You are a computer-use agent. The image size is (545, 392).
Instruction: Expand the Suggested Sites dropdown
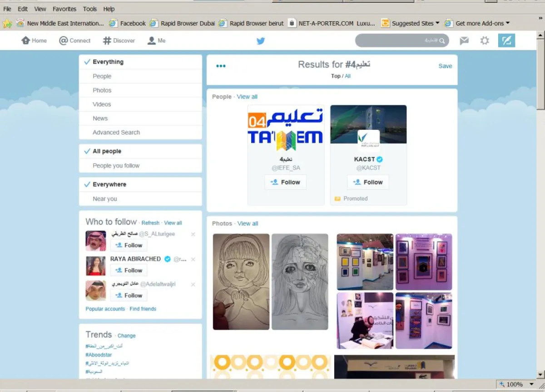click(x=437, y=23)
